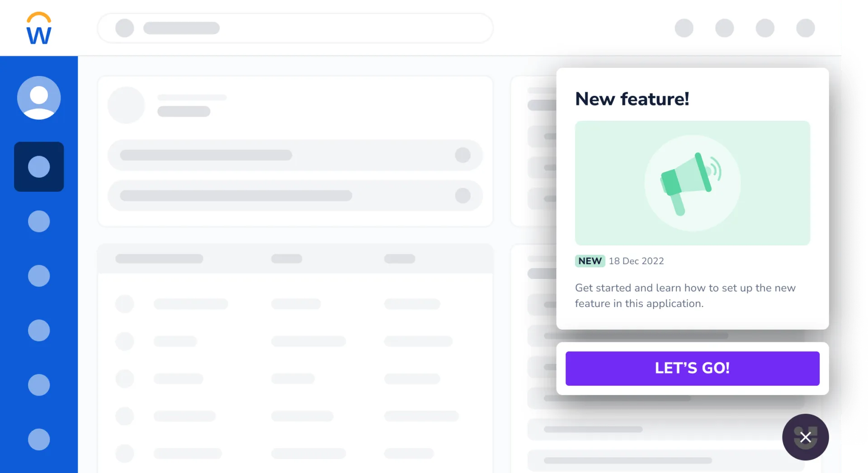Click leftmost of four header circle icons
868x473 pixels.
[x=684, y=28]
